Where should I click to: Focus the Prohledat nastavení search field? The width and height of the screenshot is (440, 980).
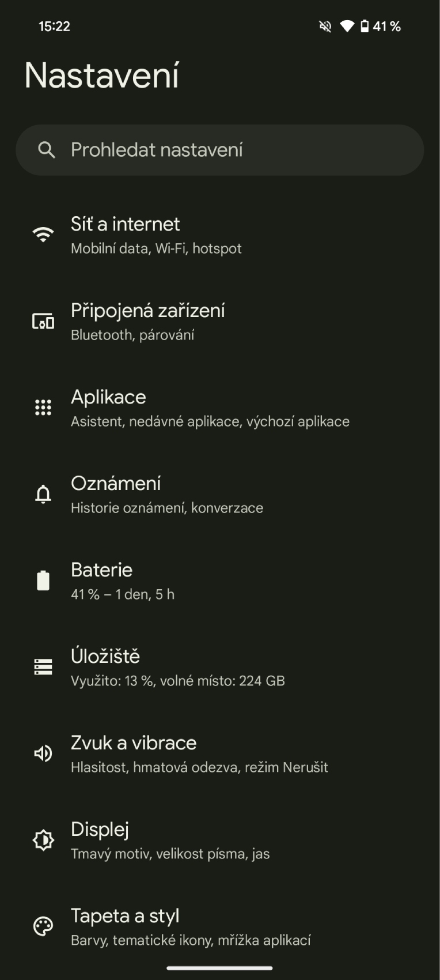tap(220, 150)
